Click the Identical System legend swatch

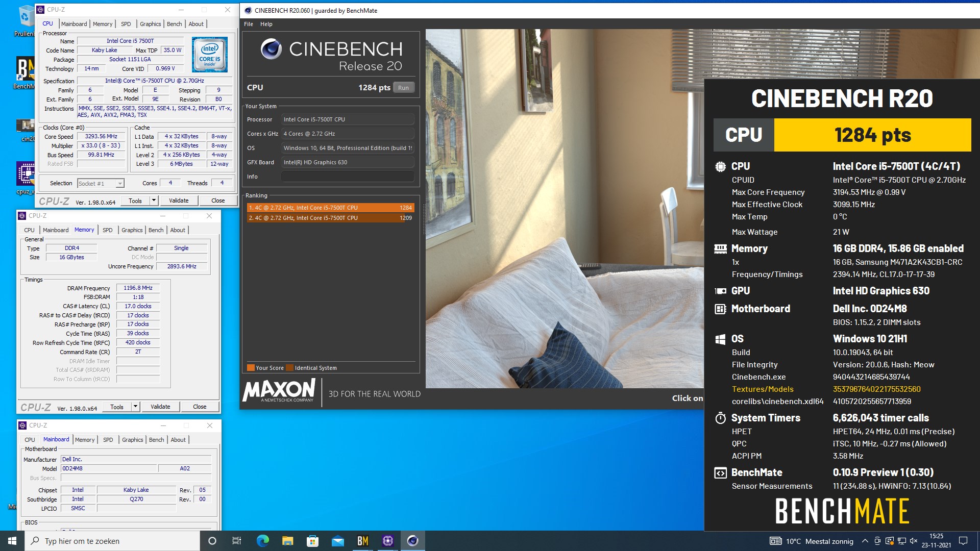[x=290, y=368]
